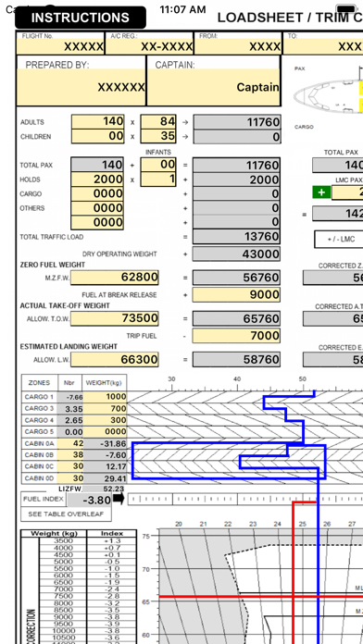
Task: Edit CARGO 1 weight 1000
Action: pos(105,397)
